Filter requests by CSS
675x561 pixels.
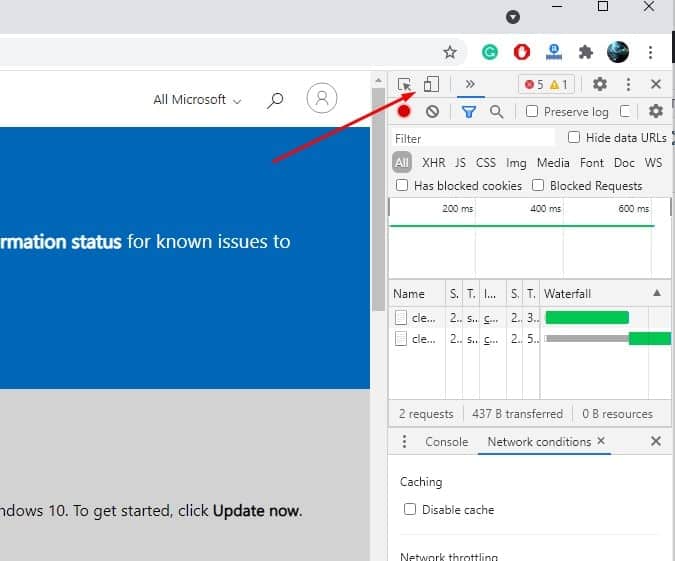486,163
